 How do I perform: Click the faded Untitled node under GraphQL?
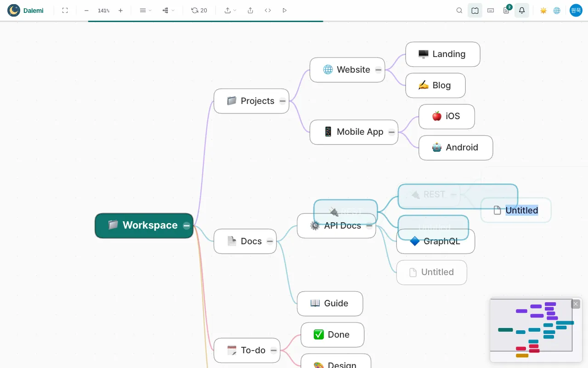pyautogui.click(x=432, y=272)
